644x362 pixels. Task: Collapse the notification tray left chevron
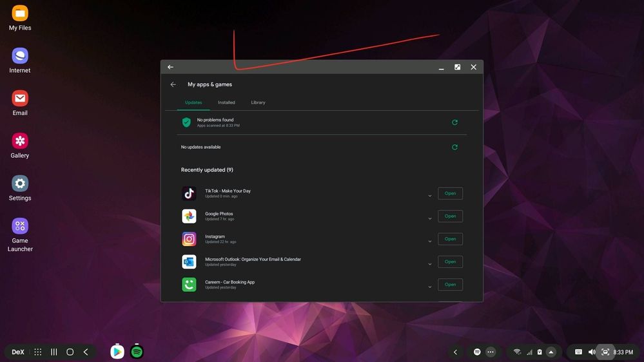coord(455,352)
